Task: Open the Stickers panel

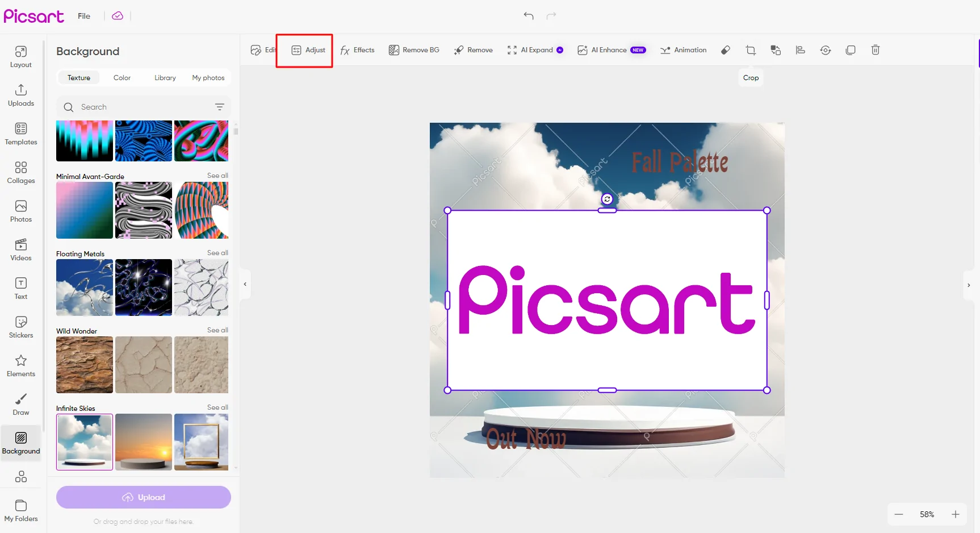Action: (21, 327)
